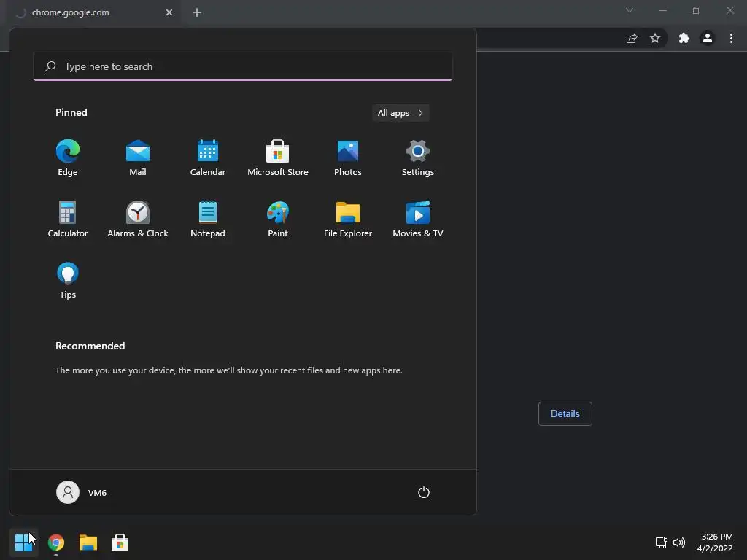Bookmark this page with the star
747x560 pixels.
point(655,38)
